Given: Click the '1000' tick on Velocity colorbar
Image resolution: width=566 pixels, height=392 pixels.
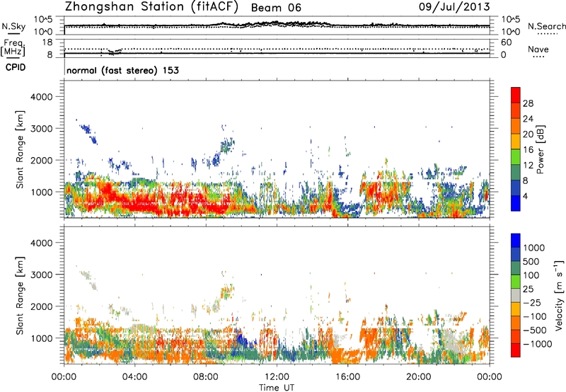Looking at the screenshot, I should [x=534, y=248].
